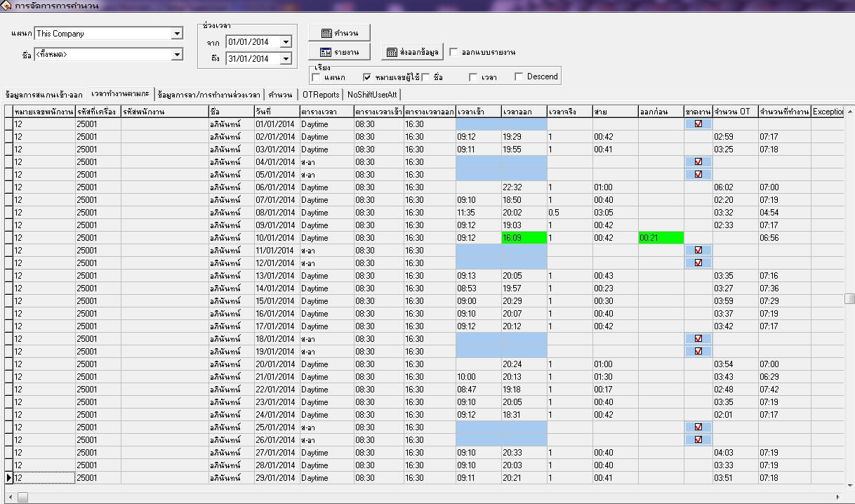Select the row marker for 29/01/2014

(x=8, y=478)
